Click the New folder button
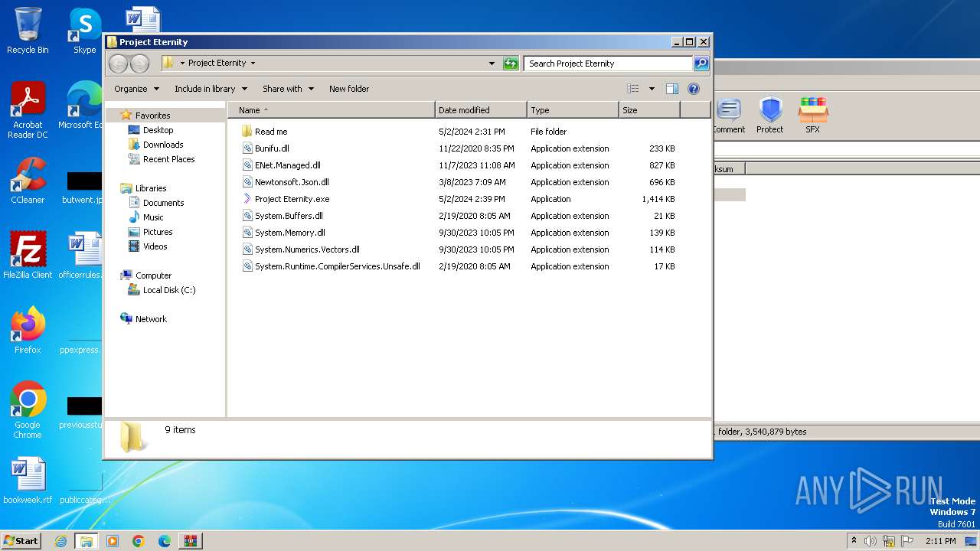This screenshot has width=980, height=551. coord(349,89)
